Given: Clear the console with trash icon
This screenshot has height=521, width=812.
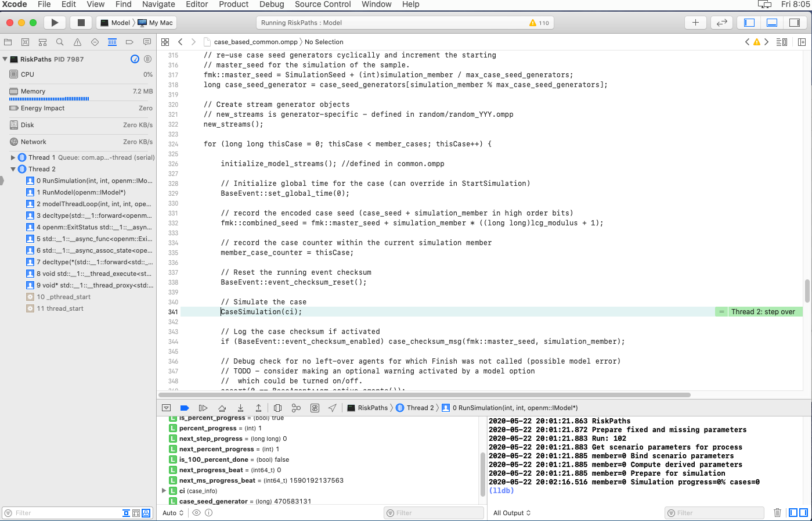Looking at the screenshot, I should (x=778, y=513).
